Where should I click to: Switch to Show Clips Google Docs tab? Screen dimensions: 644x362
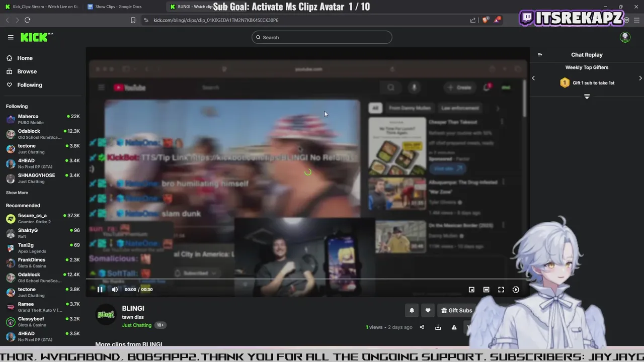(x=118, y=7)
